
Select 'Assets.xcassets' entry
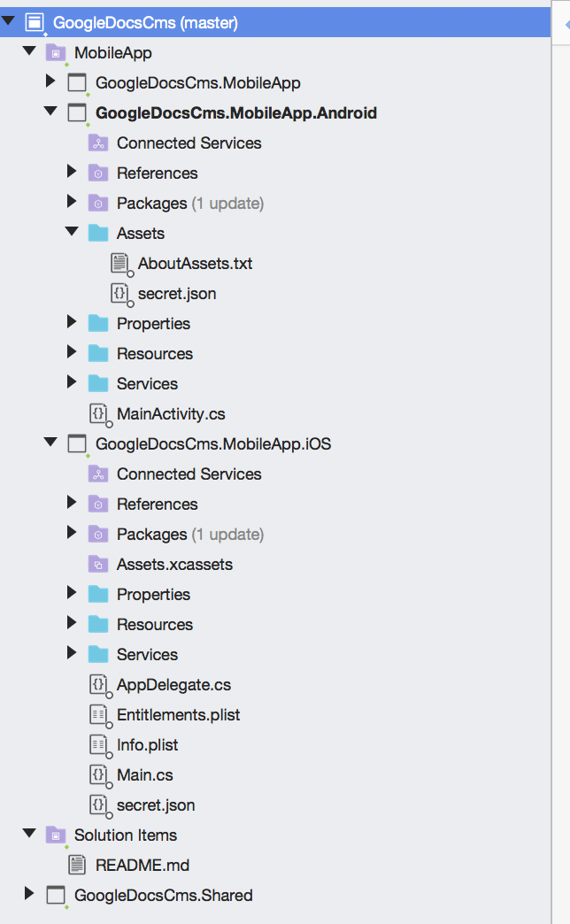(x=174, y=564)
